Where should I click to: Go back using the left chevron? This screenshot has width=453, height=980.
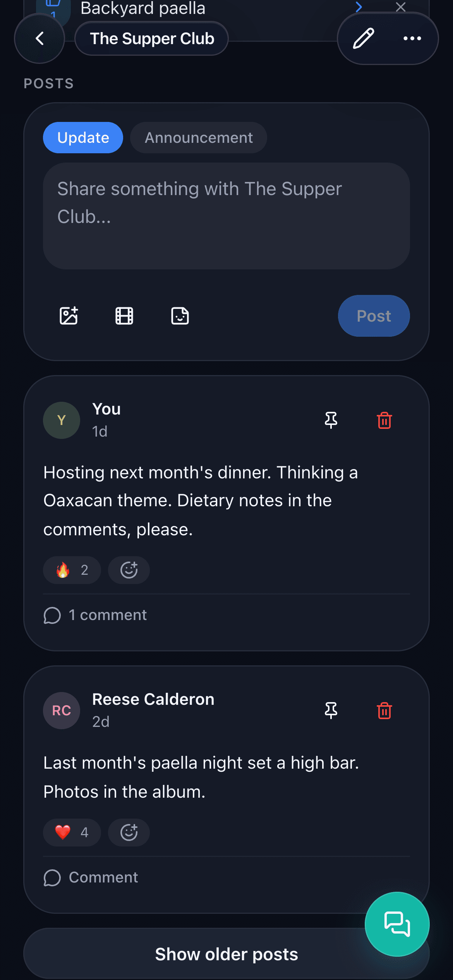pyautogui.click(x=39, y=38)
